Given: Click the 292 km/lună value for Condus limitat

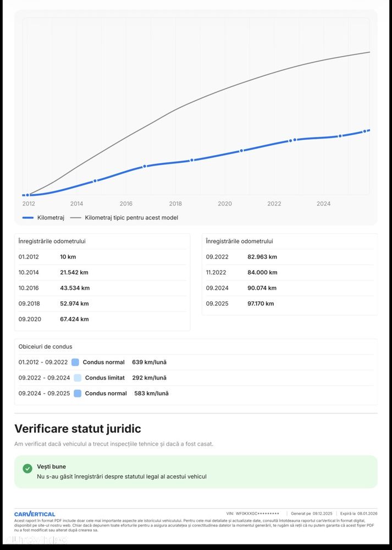Looking at the screenshot, I should (x=149, y=378).
